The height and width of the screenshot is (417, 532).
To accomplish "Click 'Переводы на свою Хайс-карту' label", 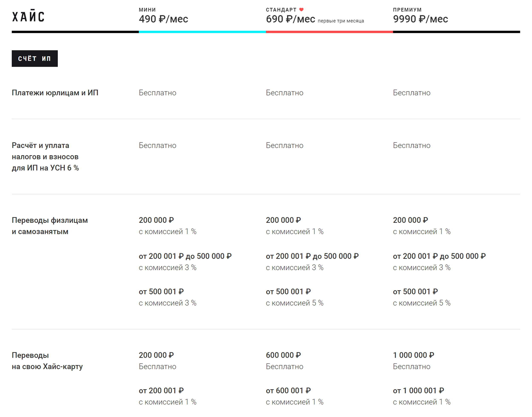I will (47, 361).
